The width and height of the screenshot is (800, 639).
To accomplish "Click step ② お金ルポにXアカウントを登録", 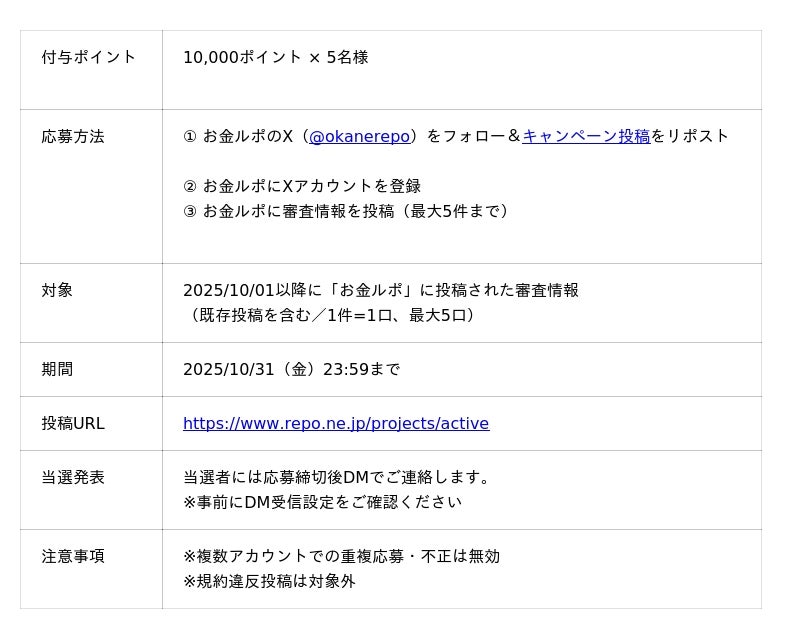I will 301,186.
